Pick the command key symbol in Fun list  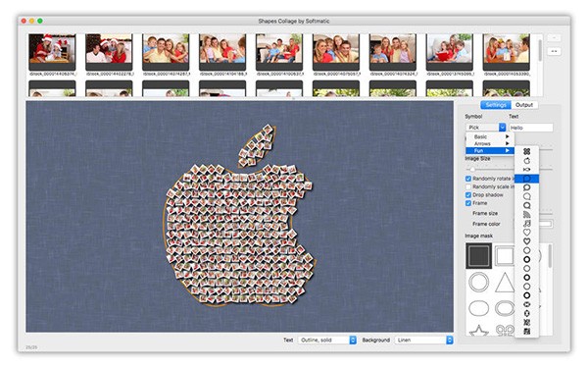tap(527, 151)
